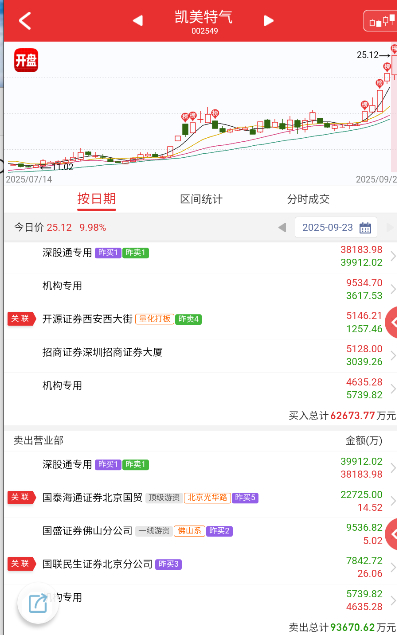Select the 分时成交 tab
The height and width of the screenshot is (635, 397).
point(308,199)
